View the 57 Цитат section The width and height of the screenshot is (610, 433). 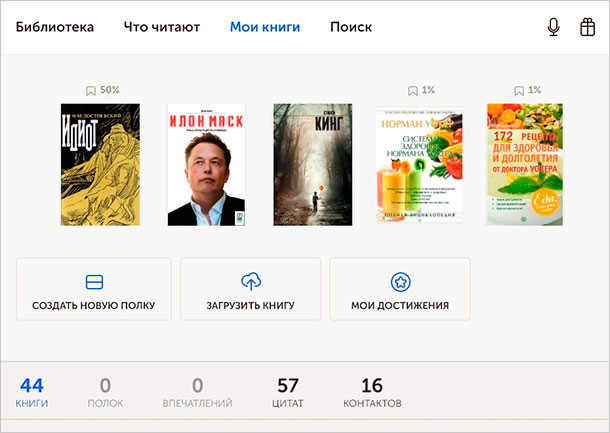288,392
